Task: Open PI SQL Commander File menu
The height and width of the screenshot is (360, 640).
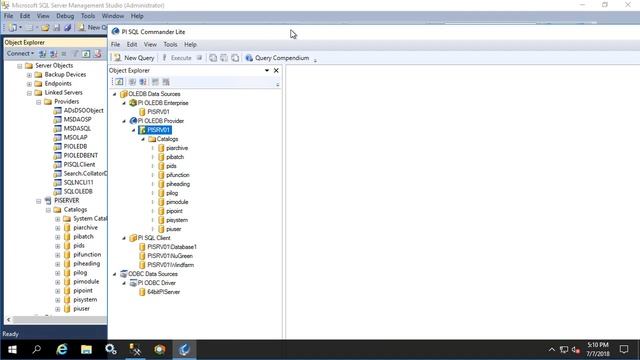Action: tap(116, 44)
